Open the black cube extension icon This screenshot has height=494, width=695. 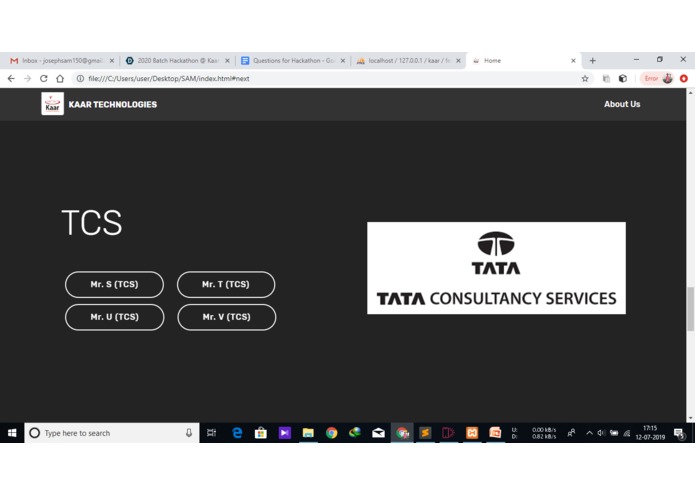623,78
